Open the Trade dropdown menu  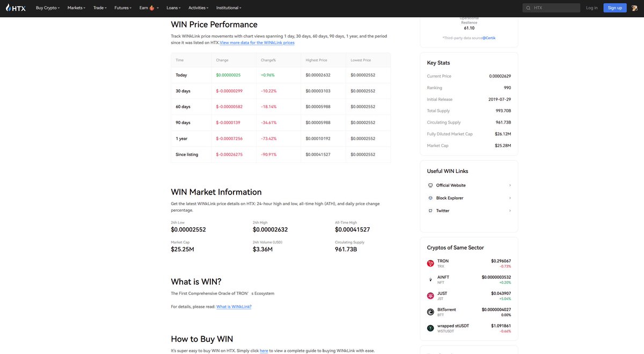[100, 8]
